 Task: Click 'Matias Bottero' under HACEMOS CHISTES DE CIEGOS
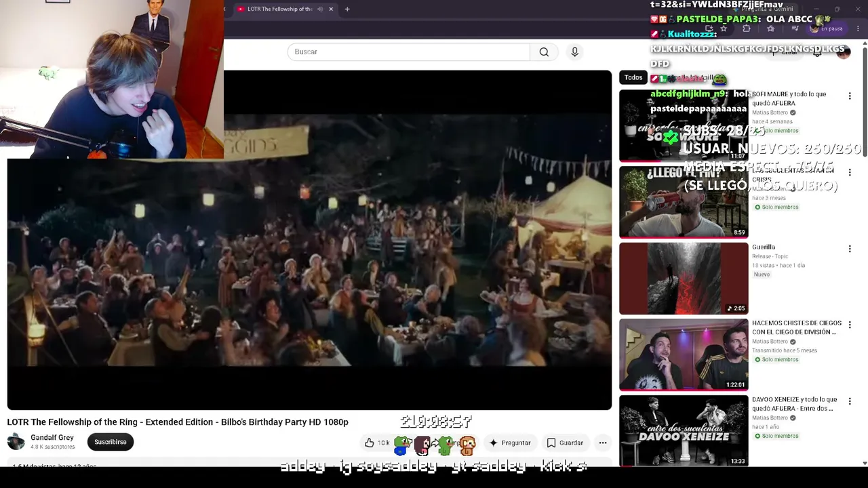tap(770, 342)
